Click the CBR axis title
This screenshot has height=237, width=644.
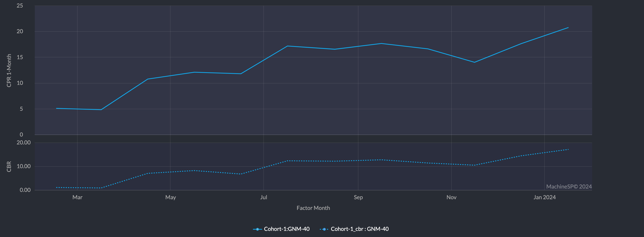(x=9, y=167)
